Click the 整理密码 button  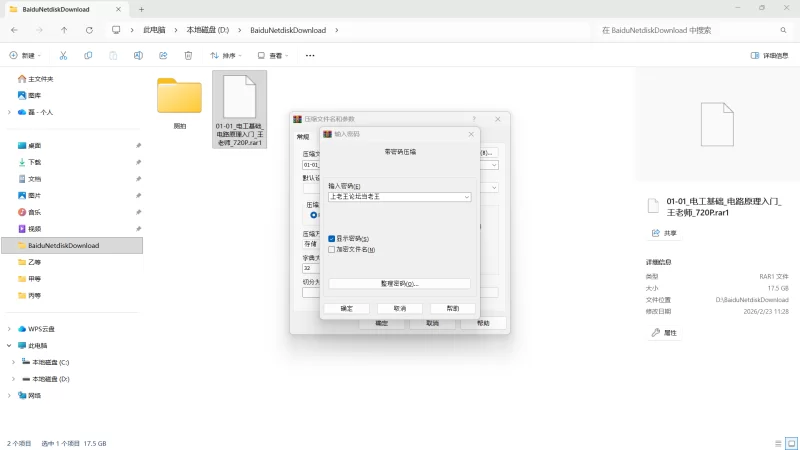coord(399,284)
